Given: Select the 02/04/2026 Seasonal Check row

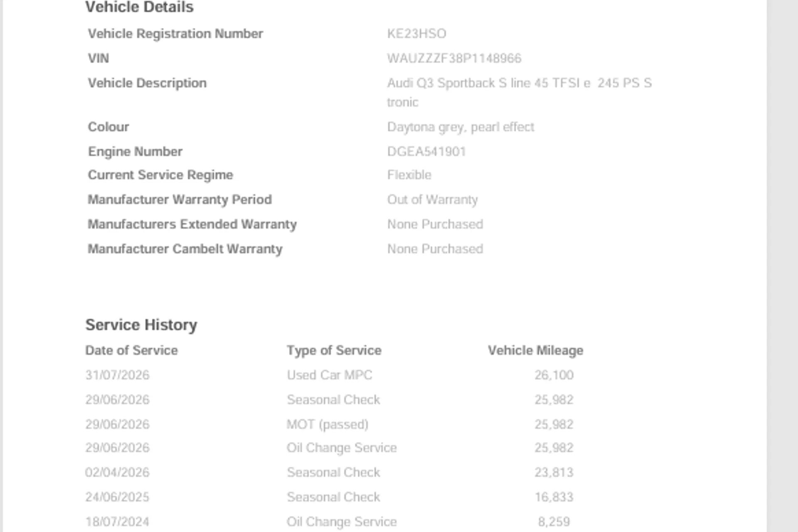Looking at the screenshot, I should (x=329, y=472).
